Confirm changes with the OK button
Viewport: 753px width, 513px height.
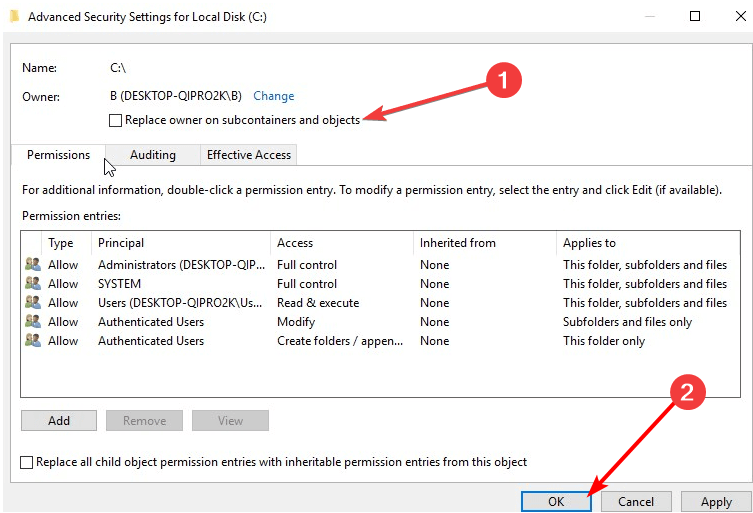point(556,501)
